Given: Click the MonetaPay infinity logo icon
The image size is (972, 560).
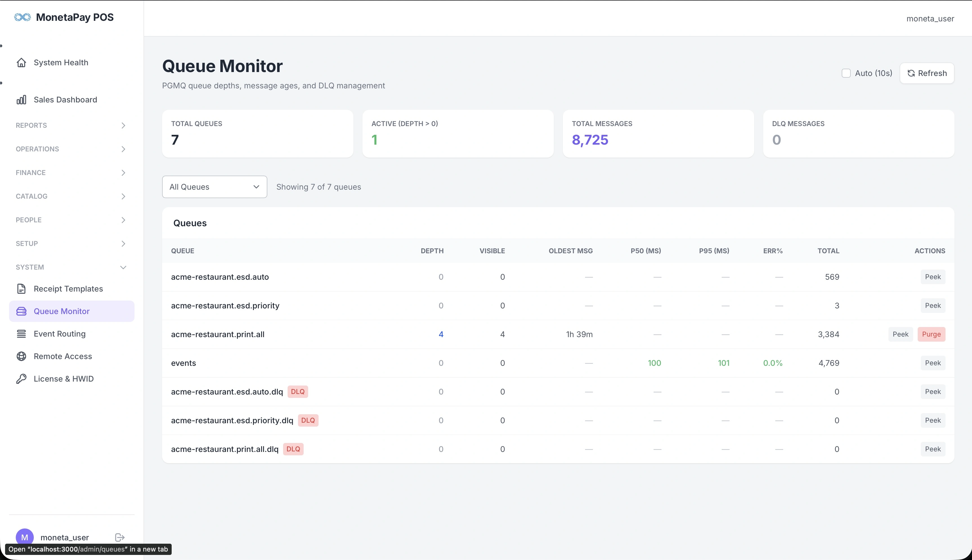Looking at the screenshot, I should click(22, 17).
